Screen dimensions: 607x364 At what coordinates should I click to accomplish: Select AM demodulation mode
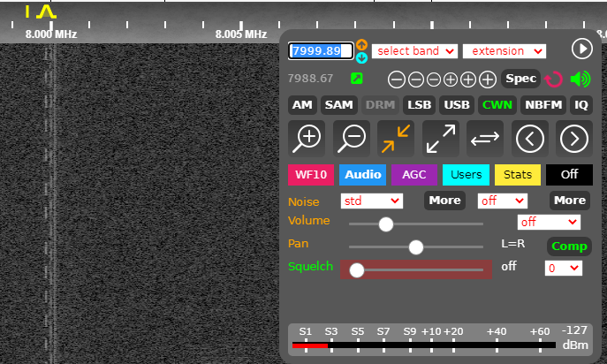click(302, 105)
